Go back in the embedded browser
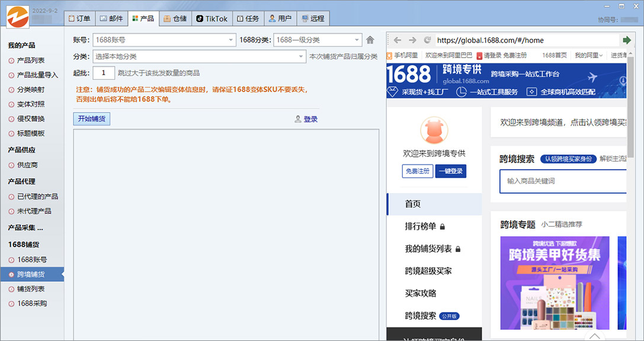 click(397, 40)
